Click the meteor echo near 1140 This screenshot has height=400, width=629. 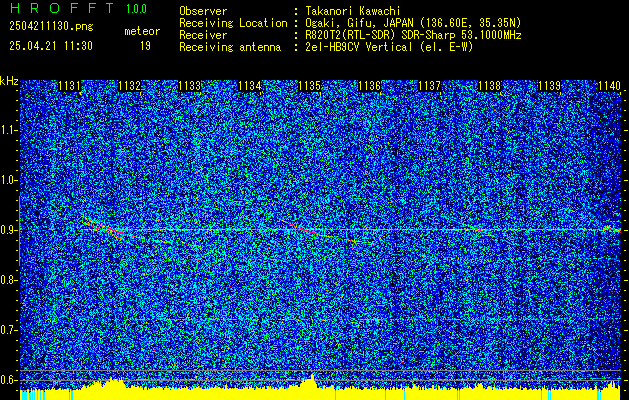614,229
